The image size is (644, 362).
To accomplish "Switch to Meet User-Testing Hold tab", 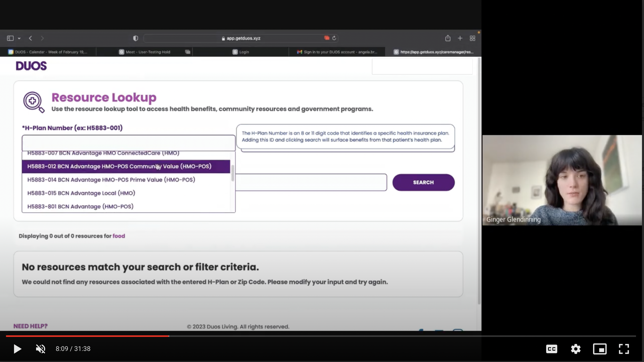I will click(x=148, y=52).
